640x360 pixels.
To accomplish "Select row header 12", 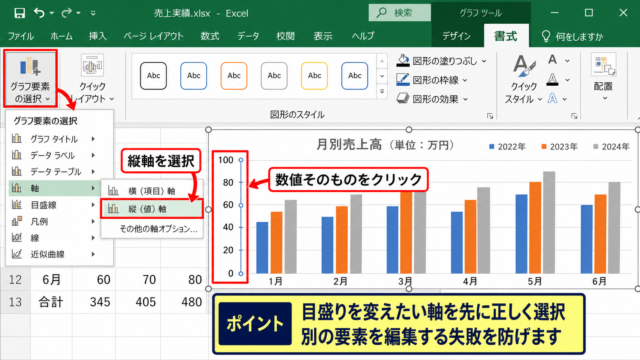I will [x=15, y=280].
